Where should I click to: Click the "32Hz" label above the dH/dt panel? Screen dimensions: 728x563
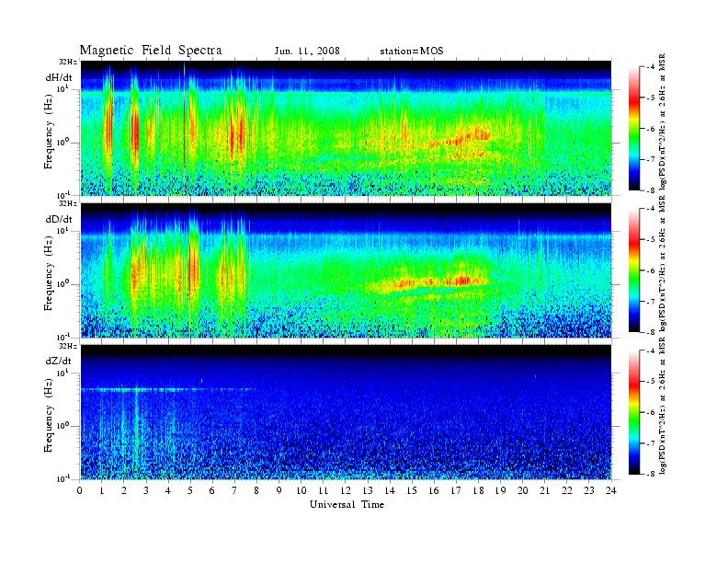coord(68,62)
